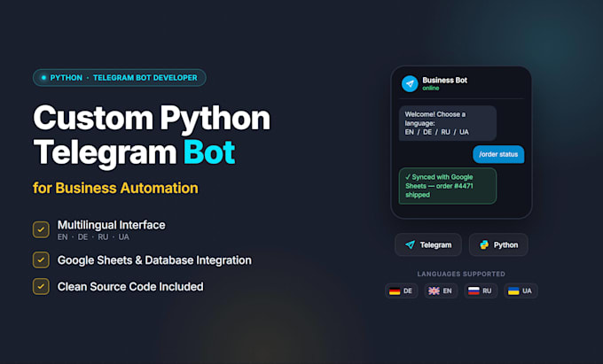
Task: Click the Russian flag icon
Action: [x=474, y=291]
